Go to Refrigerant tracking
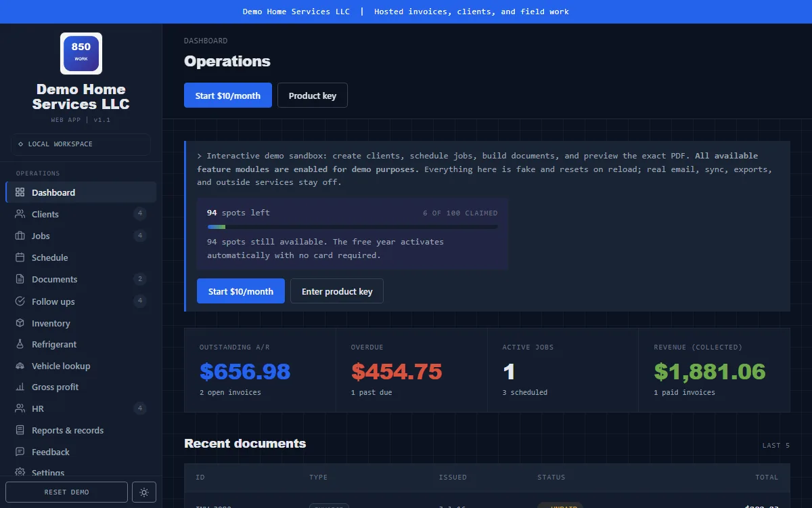The height and width of the screenshot is (508, 812). 81,344
